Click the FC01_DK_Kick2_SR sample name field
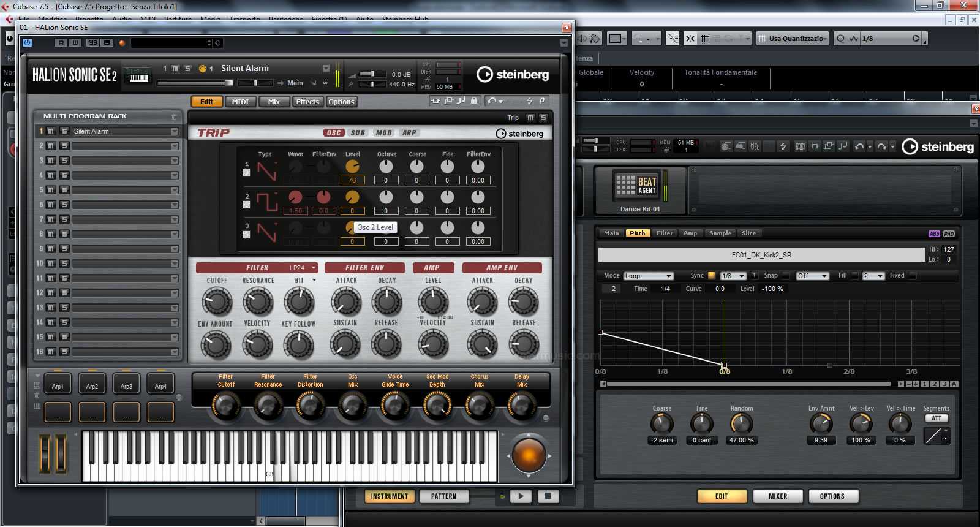 (x=761, y=255)
